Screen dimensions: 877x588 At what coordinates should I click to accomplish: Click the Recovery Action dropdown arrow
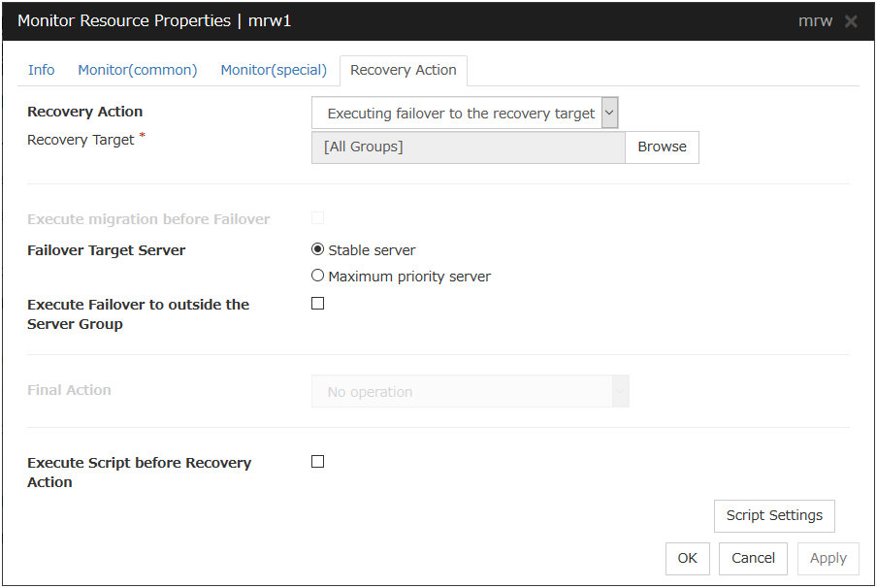[609, 113]
